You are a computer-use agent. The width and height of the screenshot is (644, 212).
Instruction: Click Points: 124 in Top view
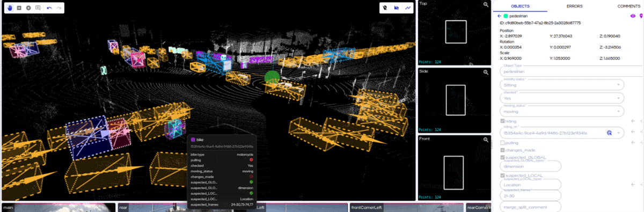pyautogui.click(x=429, y=62)
